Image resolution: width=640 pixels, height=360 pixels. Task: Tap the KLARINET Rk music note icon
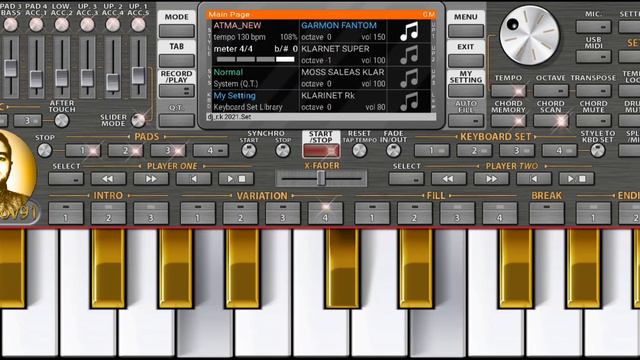coord(409,101)
